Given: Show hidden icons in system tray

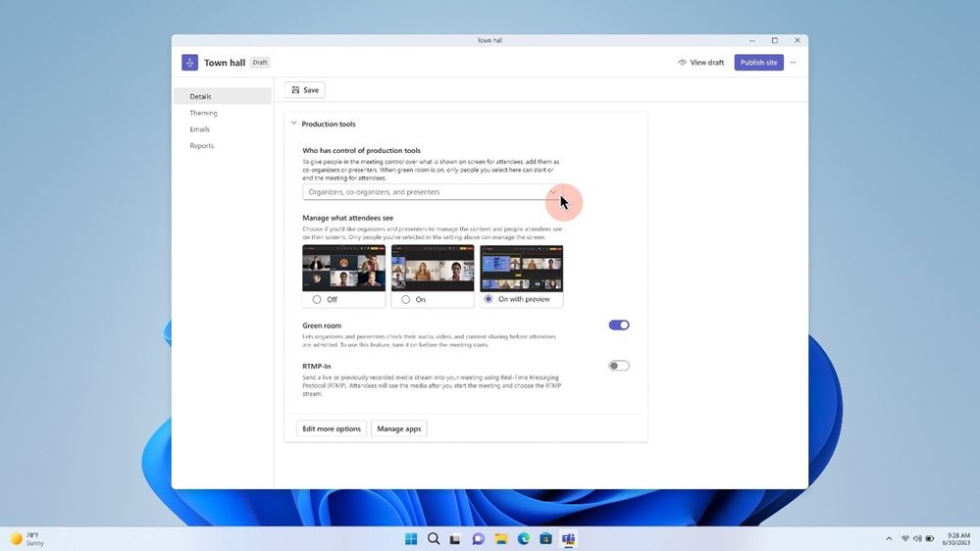Looking at the screenshot, I should pos(889,538).
